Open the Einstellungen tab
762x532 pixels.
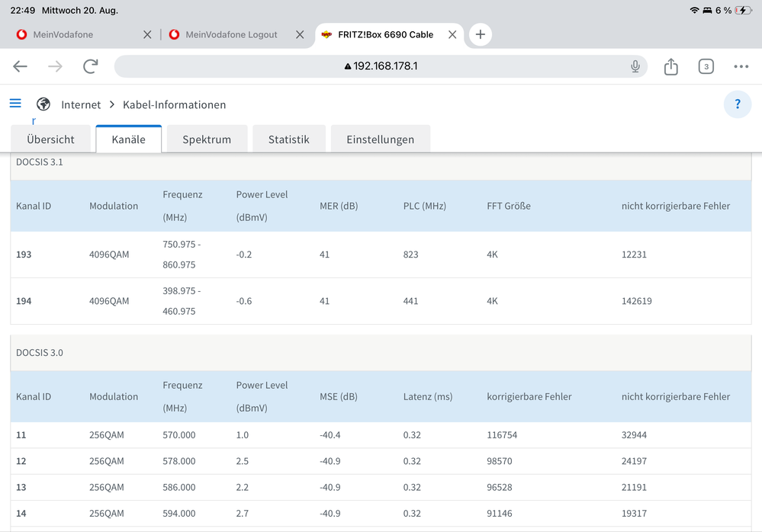coord(380,139)
